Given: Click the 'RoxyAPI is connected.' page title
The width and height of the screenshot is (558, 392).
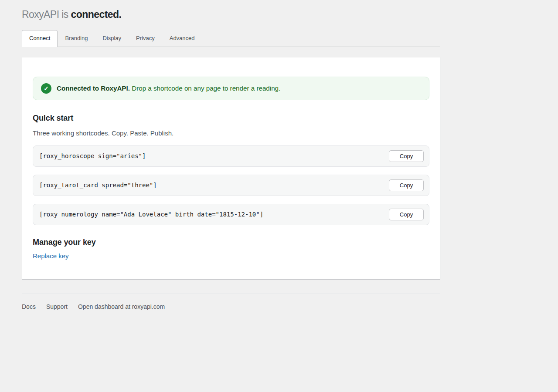Looking at the screenshot, I should click(x=71, y=14).
